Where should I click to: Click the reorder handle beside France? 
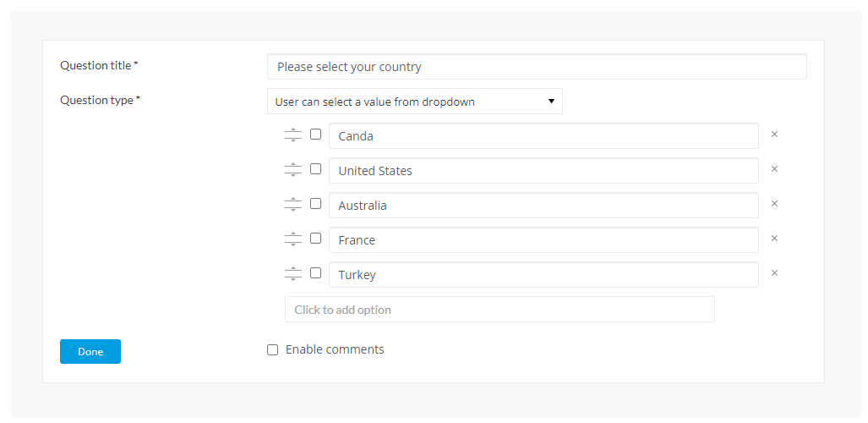292,239
